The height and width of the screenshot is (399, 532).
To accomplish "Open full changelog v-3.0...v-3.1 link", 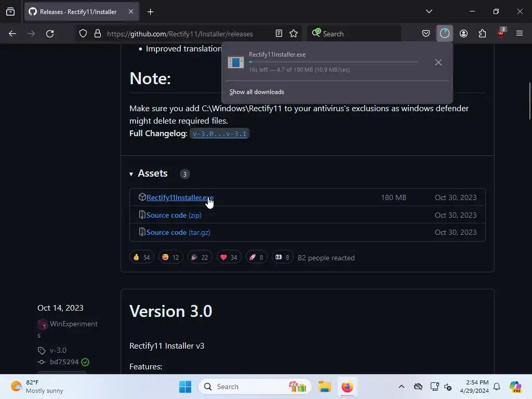I will tap(220, 134).
